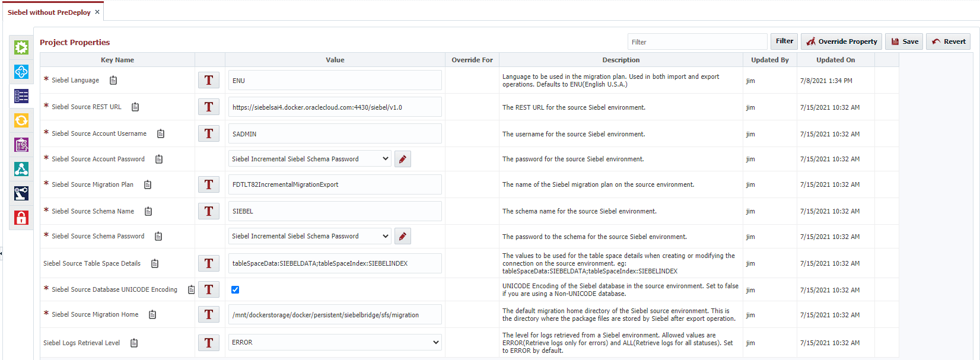Click the robot arm sidebar icon
Viewport: 980px width, 360px height.
tap(21, 193)
